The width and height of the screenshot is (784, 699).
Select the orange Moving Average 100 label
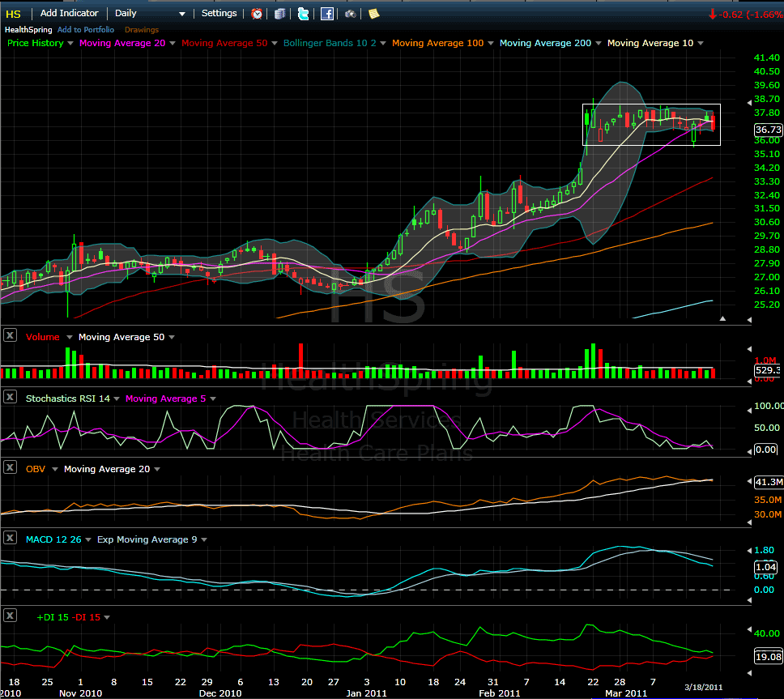(437, 43)
